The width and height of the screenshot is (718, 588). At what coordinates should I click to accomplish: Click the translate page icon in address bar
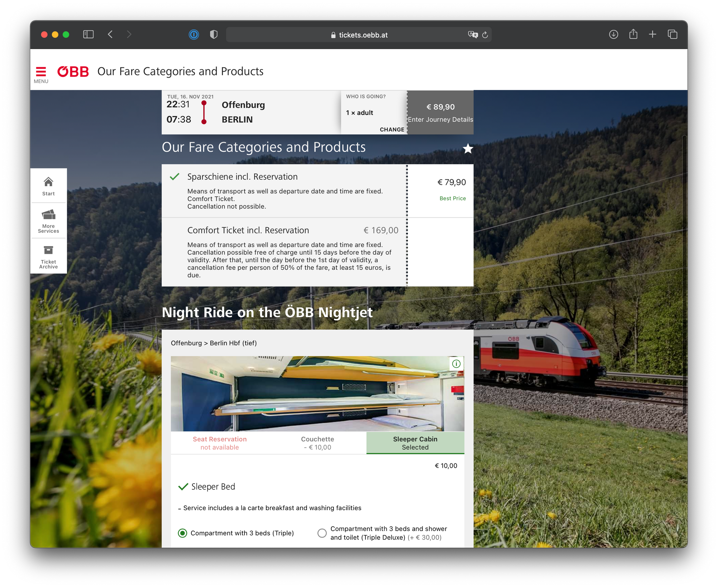pyautogui.click(x=473, y=34)
